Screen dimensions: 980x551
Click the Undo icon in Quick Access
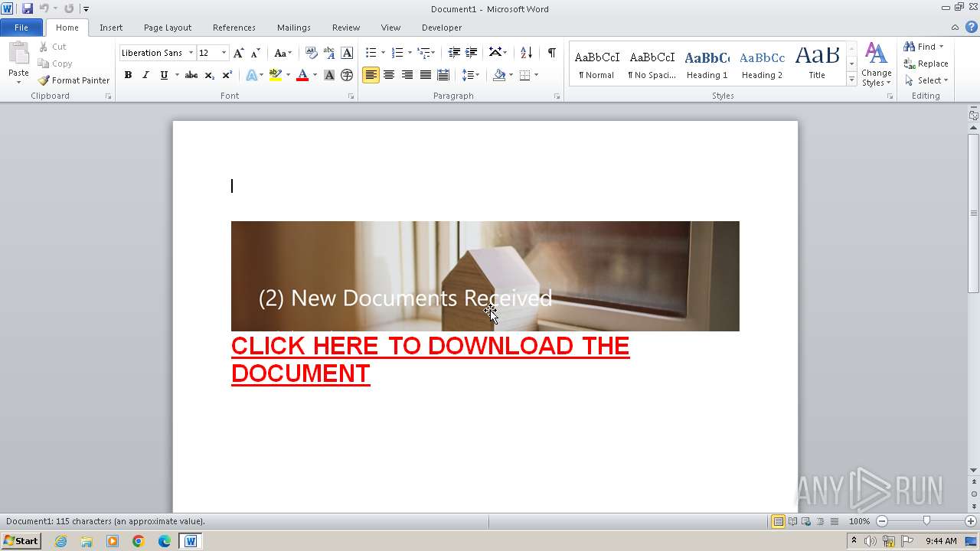click(44, 8)
